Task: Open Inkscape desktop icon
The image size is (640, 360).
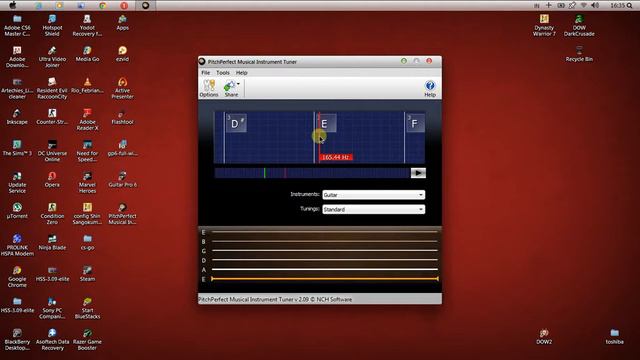Action: tap(17, 117)
